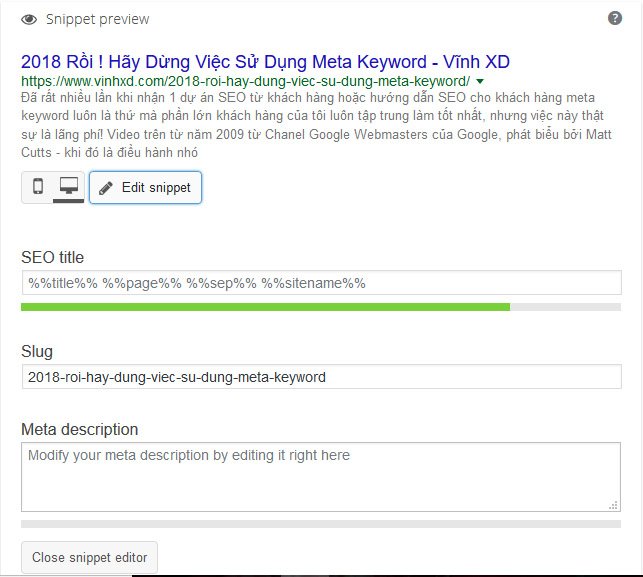Focus the SEO title input field
This screenshot has height=577, width=643.
click(320, 283)
